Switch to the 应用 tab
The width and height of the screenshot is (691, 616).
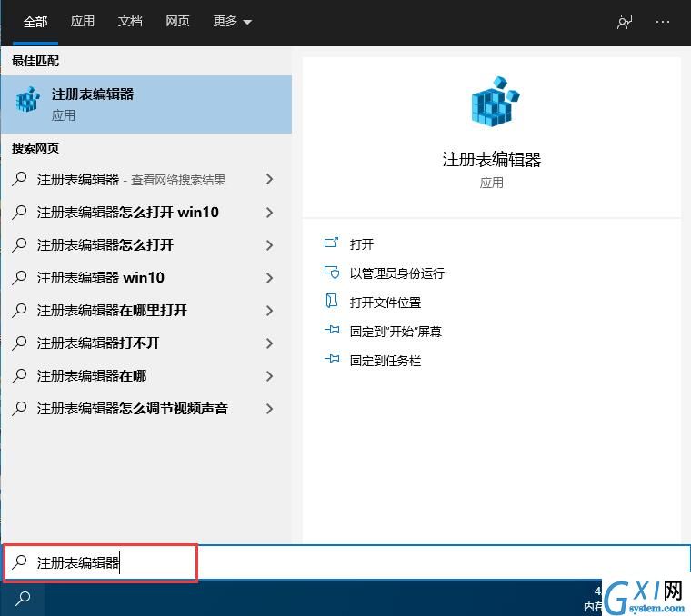[x=83, y=22]
